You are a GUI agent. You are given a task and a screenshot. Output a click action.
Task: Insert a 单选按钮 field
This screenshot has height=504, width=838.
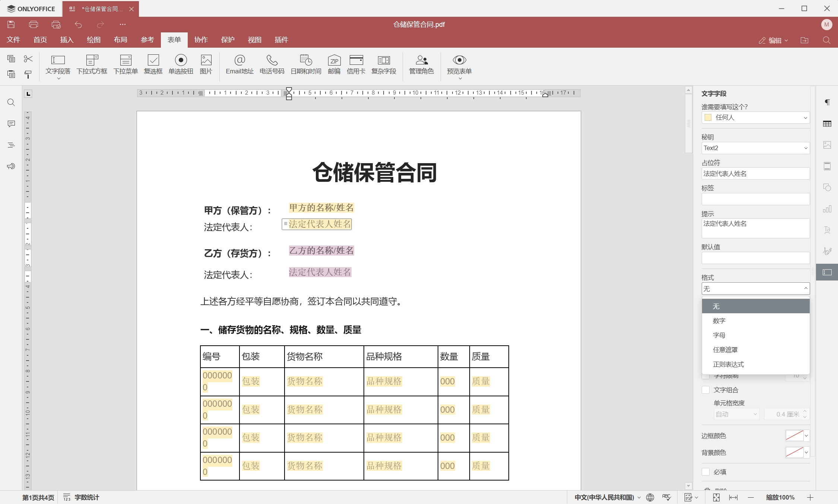pos(181,64)
